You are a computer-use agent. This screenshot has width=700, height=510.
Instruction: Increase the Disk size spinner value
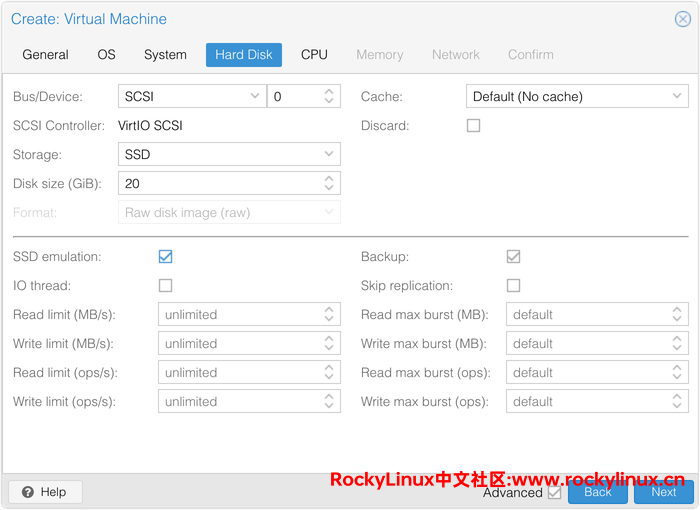(329, 179)
